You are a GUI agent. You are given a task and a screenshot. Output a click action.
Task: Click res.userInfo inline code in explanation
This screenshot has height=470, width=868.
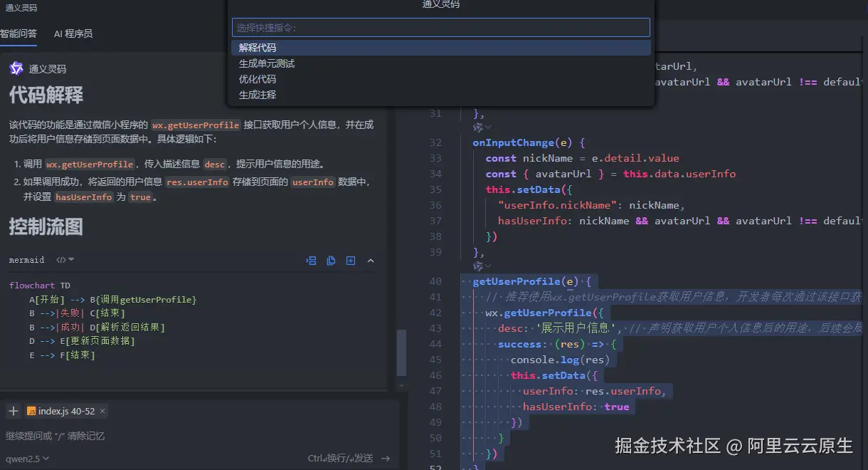[x=197, y=182]
